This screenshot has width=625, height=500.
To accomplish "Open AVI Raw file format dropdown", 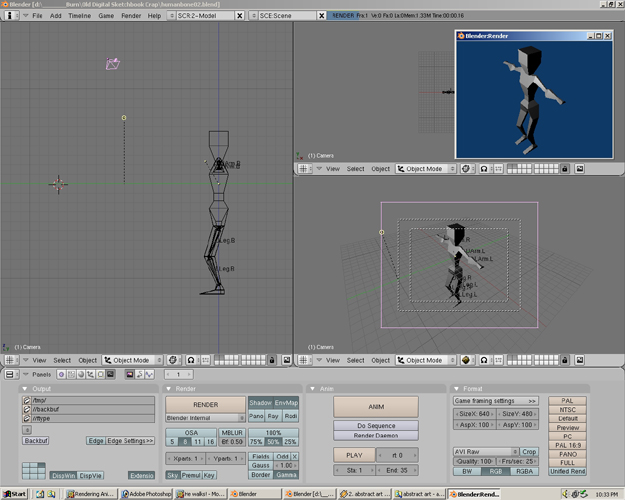I will click(486, 452).
